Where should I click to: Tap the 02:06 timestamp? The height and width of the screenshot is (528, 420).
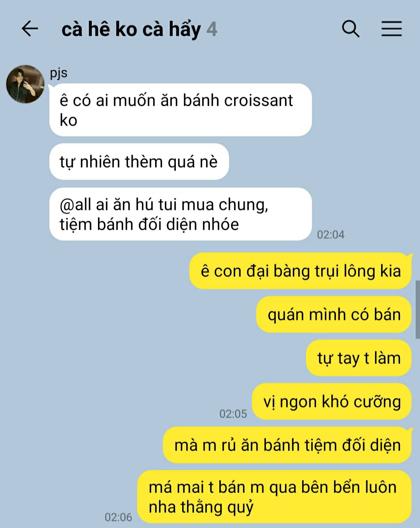click(118, 517)
